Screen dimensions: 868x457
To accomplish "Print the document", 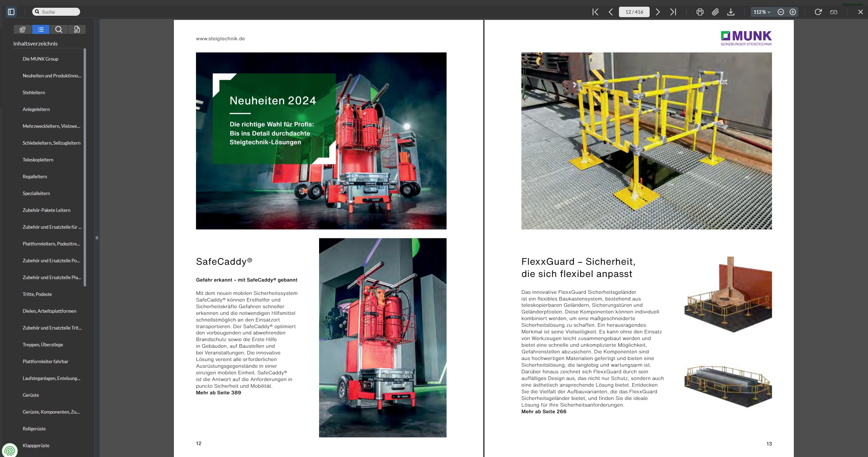I will pyautogui.click(x=700, y=12).
